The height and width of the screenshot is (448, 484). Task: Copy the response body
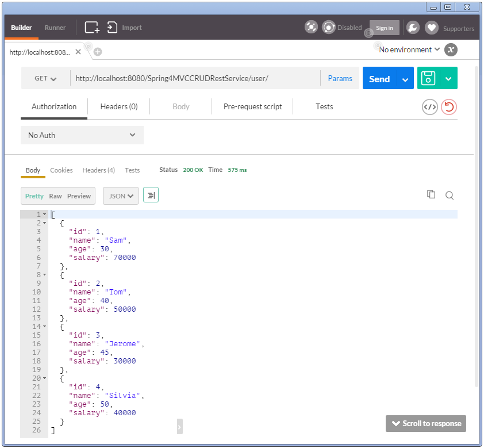(431, 194)
